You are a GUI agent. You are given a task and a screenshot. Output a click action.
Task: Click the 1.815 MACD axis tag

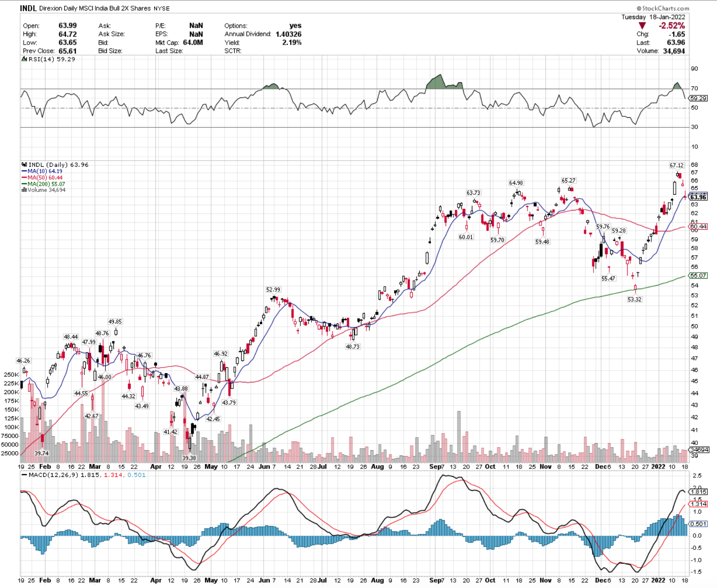tap(698, 492)
